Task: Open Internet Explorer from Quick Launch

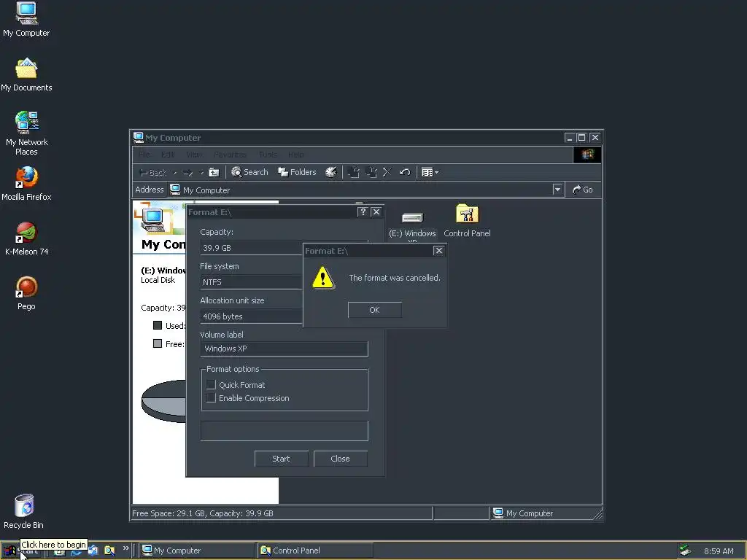Action: 76,551
